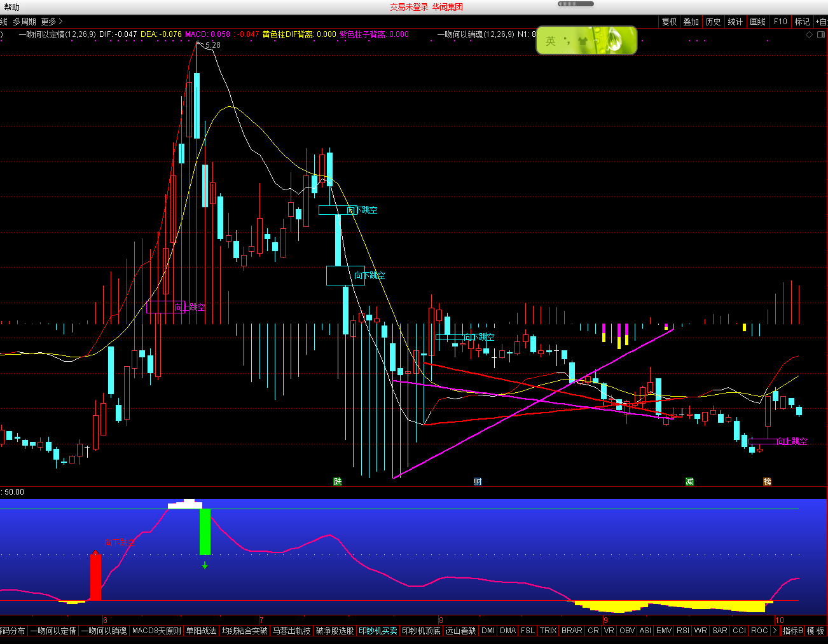Switch to the DMI indicator tab
Viewport: 828px width, 644px height.
pos(488,631)
